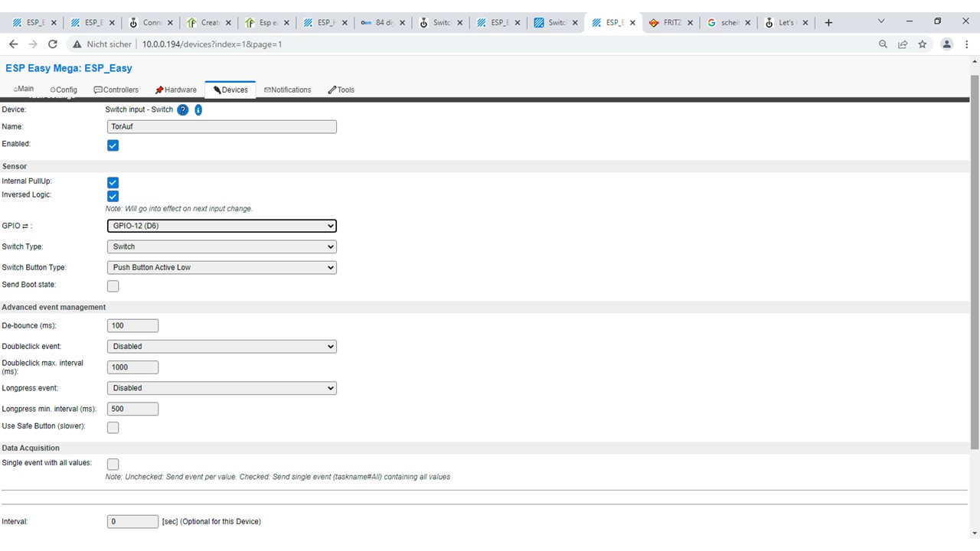Image resolution: width=980 pixels, height=551 pixels.
Task: Reload the page with the refresh icon
Action: [x=52, y=44]
